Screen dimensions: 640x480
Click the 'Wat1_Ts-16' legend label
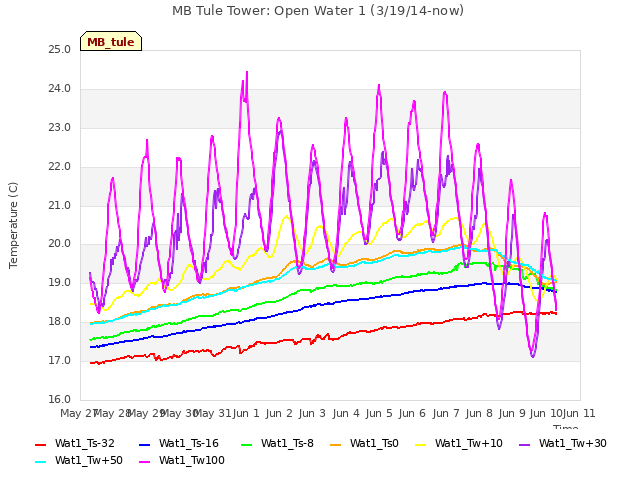pyautogui.click(x=189, y=443)
